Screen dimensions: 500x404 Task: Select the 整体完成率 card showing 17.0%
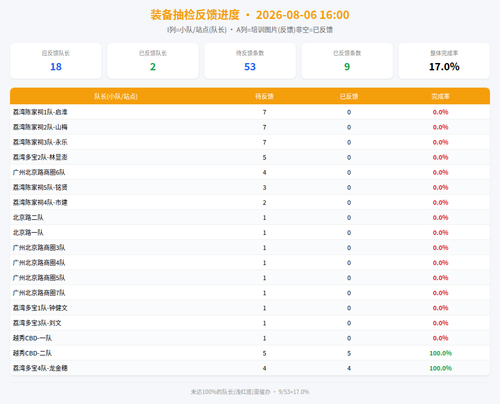[444, 61]
